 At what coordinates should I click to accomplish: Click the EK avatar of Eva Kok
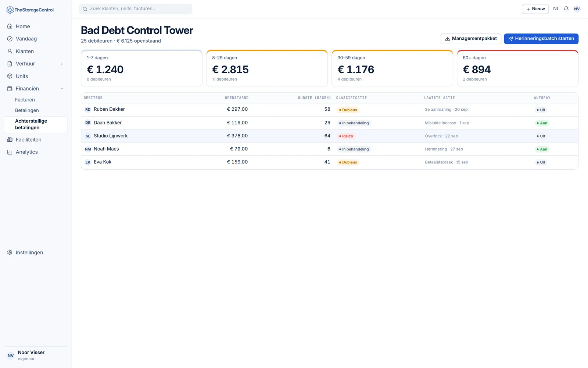(x=88, y=162)
